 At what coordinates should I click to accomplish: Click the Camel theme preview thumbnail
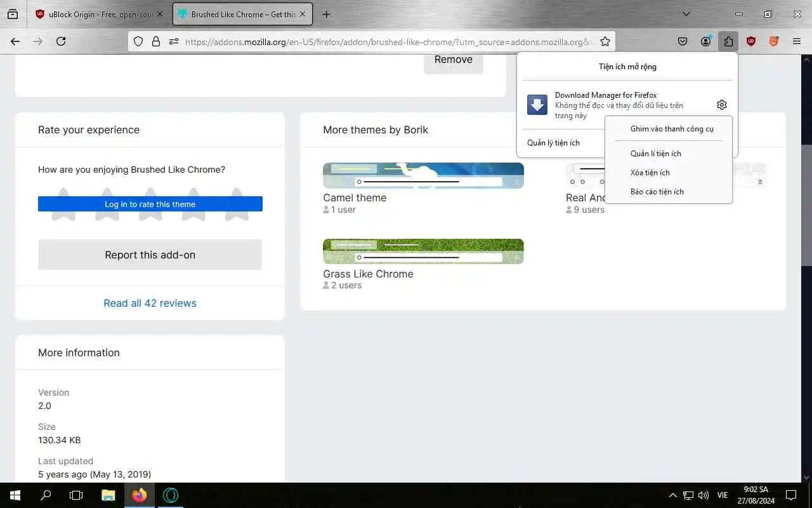pyautogui.click(x=423, y=176)
